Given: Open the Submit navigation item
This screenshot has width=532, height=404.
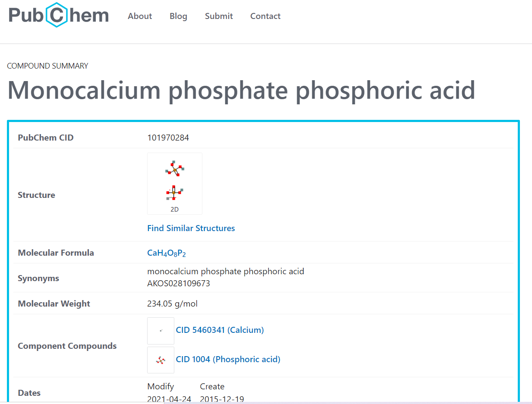Looking at the screenshot, I should point(219,16).
